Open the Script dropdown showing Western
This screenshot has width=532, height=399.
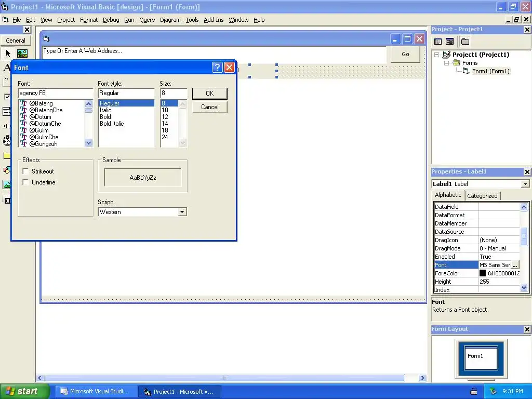[x=182, y=212]
